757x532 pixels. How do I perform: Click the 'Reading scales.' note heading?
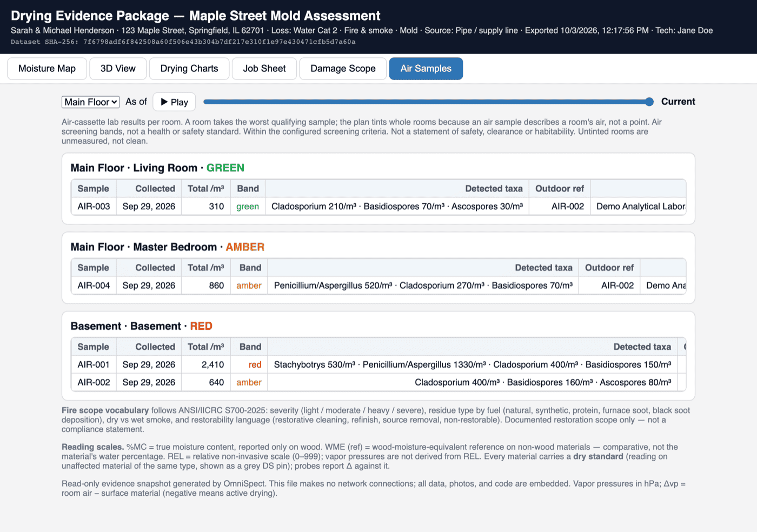(93, 447)
